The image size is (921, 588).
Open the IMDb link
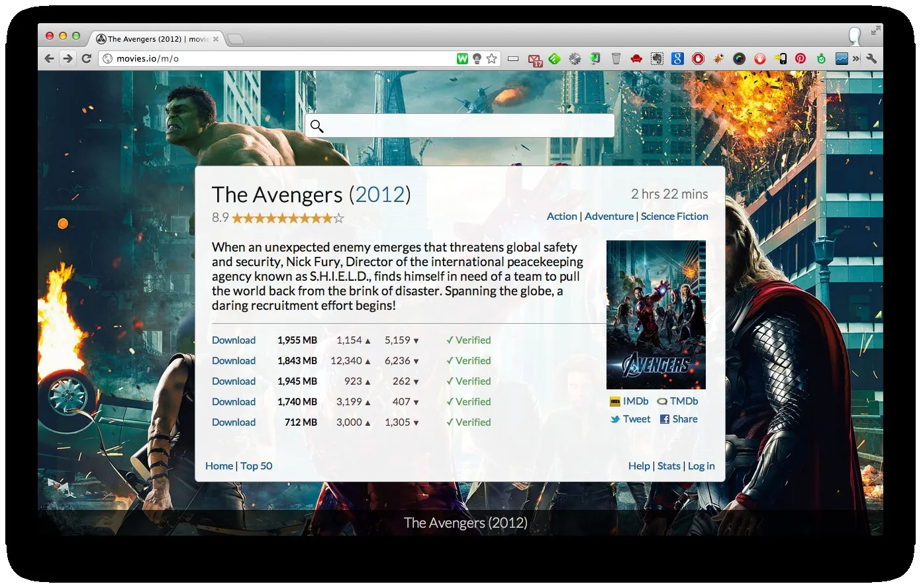tap(629, 401)
